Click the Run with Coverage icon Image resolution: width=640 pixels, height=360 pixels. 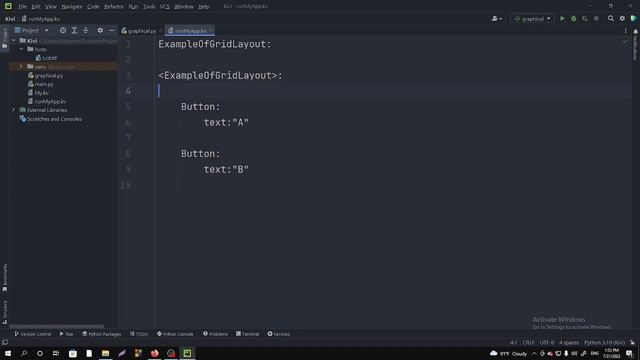click(585, 19)
